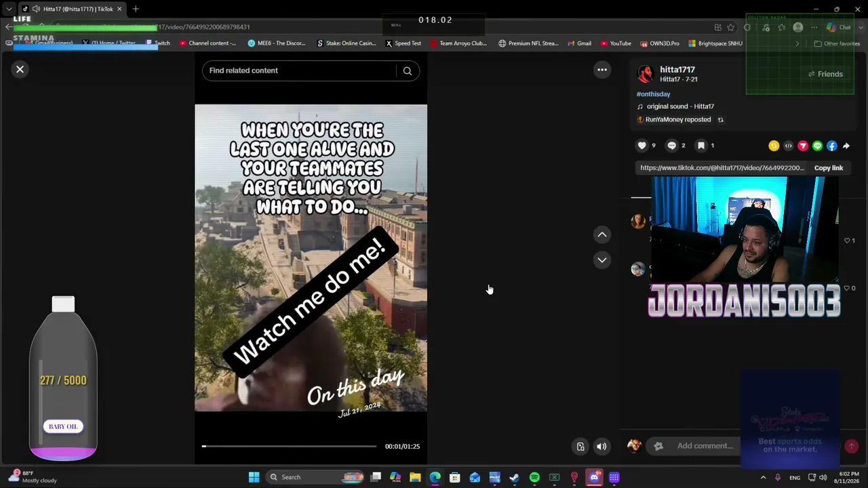Open the YouTube bookmark

616,43
